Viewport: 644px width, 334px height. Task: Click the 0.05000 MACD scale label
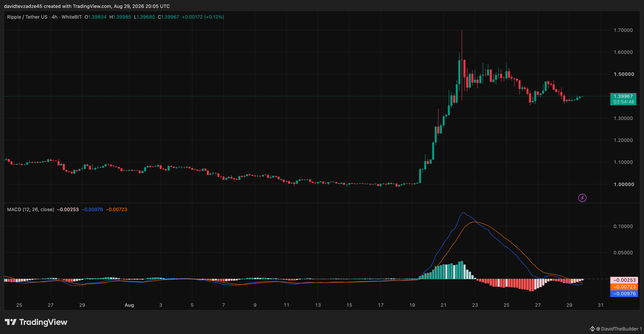623,253
